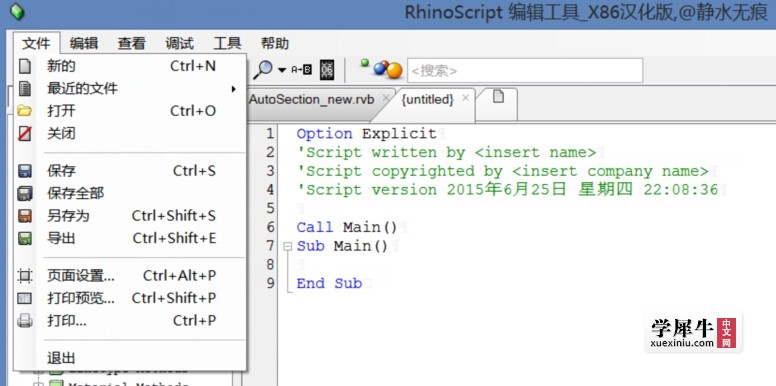776x386 pixels.
Task: Choose 保存 menu entry
Action: (130, 171)
